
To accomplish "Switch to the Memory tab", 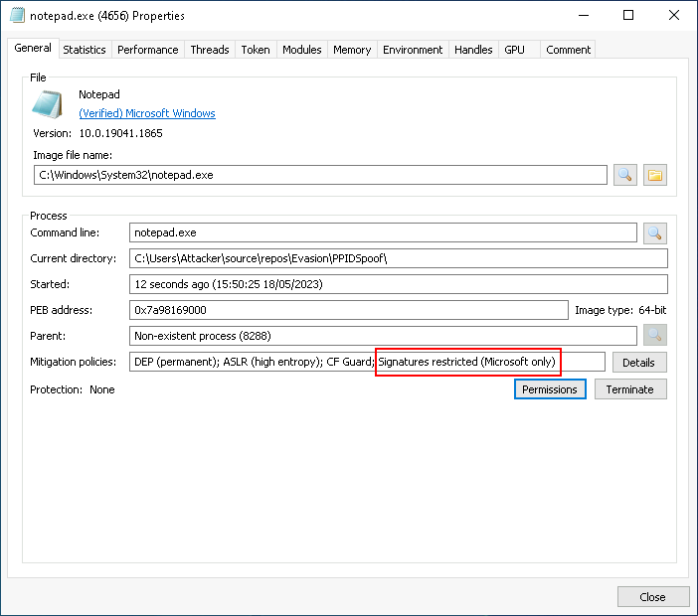I will [x=352, y=50].
